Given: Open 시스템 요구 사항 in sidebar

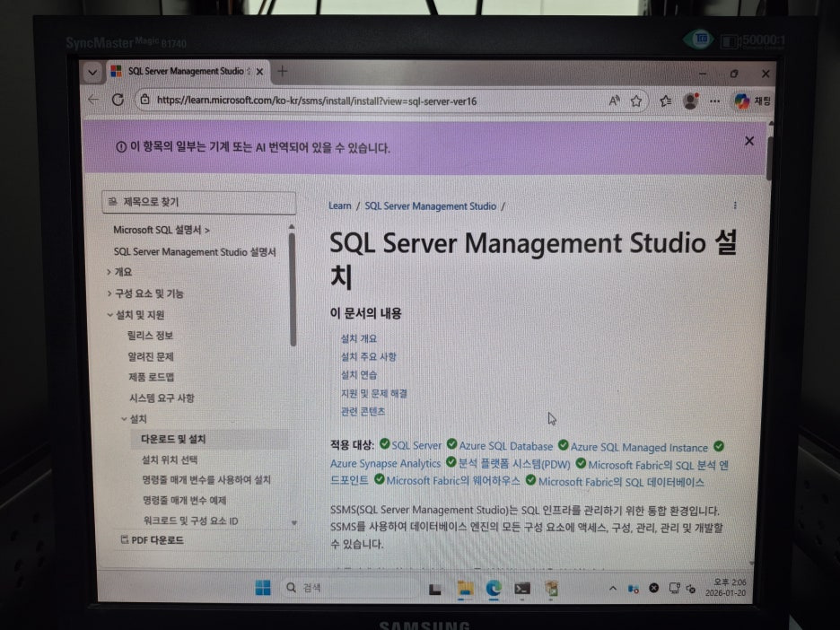Looking at the screenshot, I should click(162, 398).
